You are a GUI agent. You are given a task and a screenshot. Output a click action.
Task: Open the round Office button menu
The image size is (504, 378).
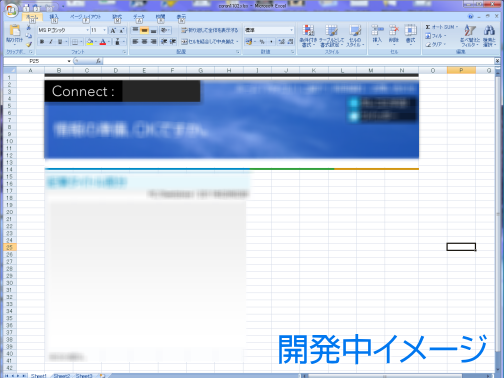(12, 10)
